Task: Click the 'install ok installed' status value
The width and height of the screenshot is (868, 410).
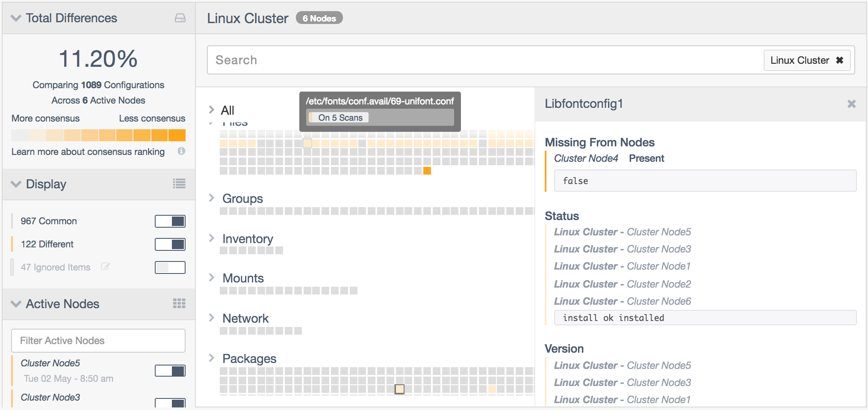Action: pos(705,318)
